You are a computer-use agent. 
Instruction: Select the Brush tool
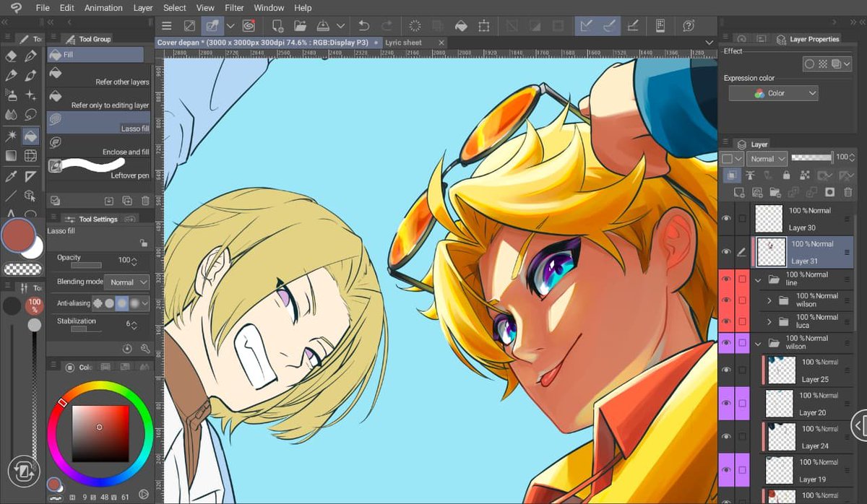pos(31,75)
